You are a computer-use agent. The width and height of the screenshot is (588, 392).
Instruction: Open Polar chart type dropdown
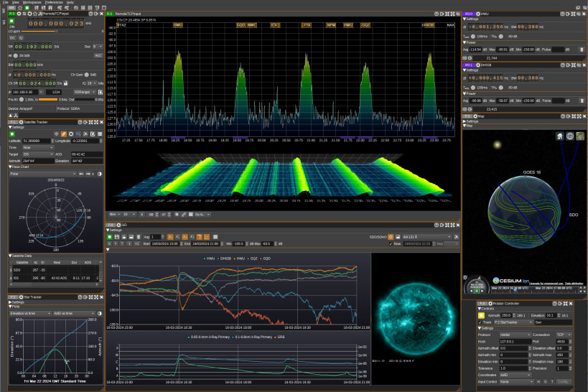point(43,174)
